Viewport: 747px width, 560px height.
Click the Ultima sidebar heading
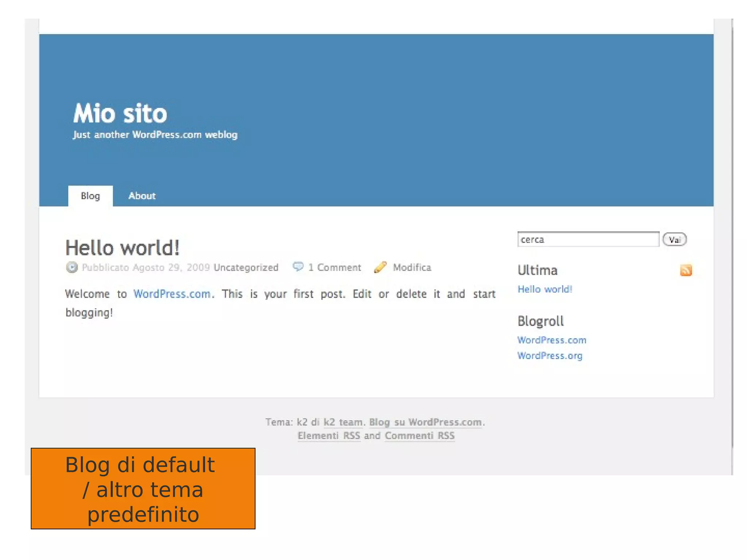538,270
